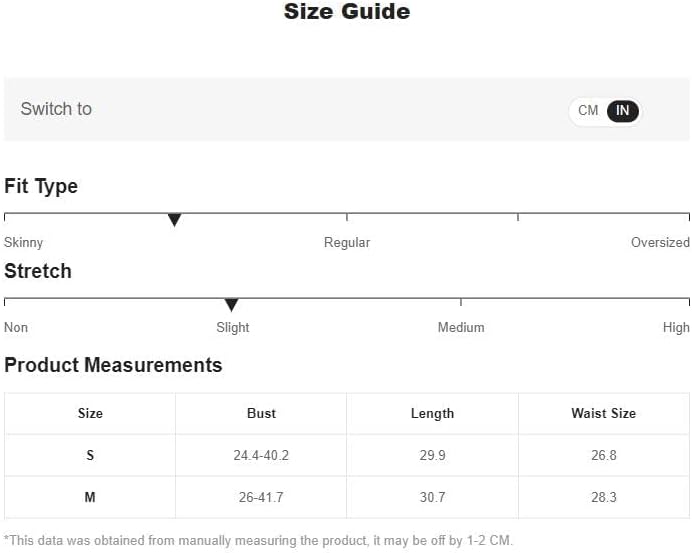This screenshot has height=553, width=692.
Task: Click the High stretch label
Action: 676,327
